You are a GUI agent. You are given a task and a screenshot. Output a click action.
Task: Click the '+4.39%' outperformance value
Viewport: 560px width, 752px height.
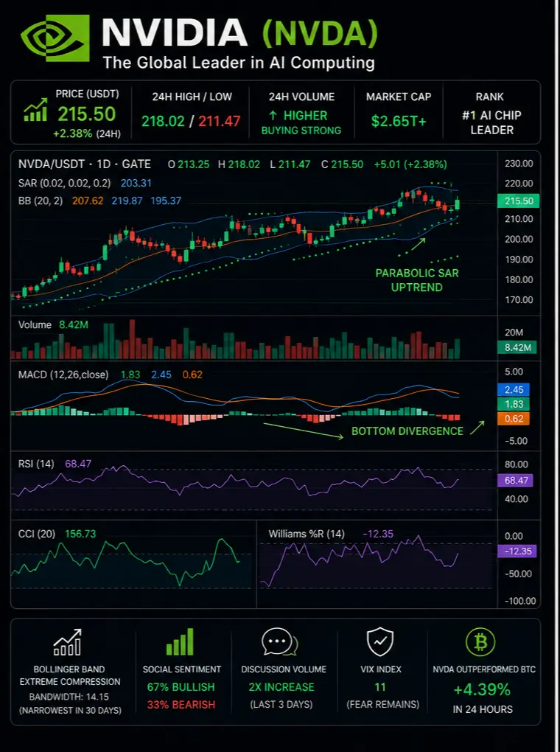coord(482,689)
